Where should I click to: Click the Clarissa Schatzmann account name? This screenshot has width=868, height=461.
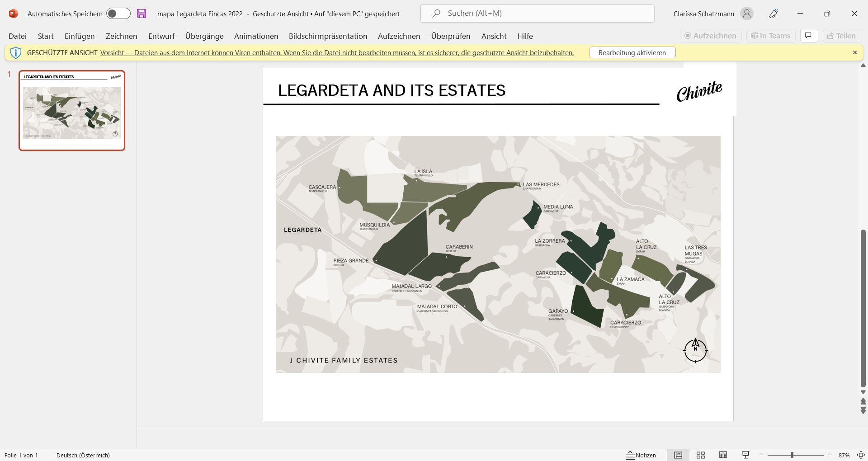[x=703, y=14]
